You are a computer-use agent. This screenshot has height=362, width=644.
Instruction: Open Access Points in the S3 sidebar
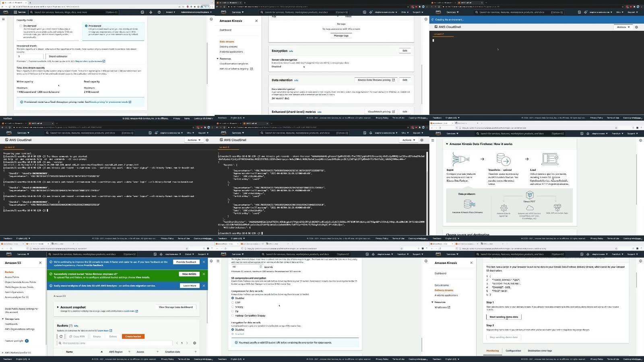coord(12,277)
